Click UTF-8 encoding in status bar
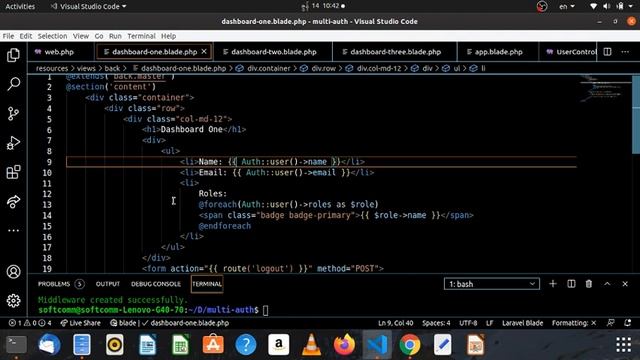Image resolution: width=640 pixels, height=360 pixels. coord(468,323)
